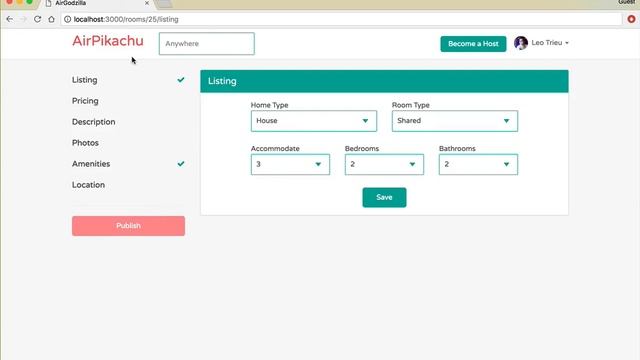Click the AirPikachu logo link

(108, 41)
